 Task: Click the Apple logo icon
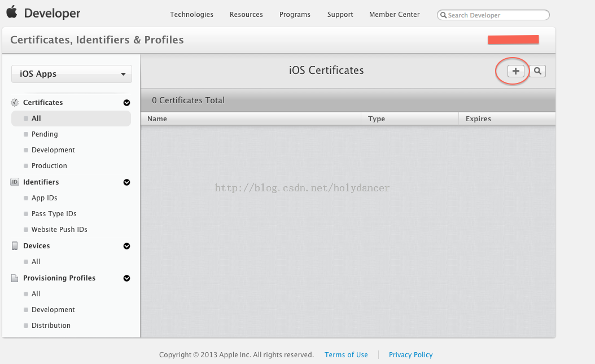12,12
